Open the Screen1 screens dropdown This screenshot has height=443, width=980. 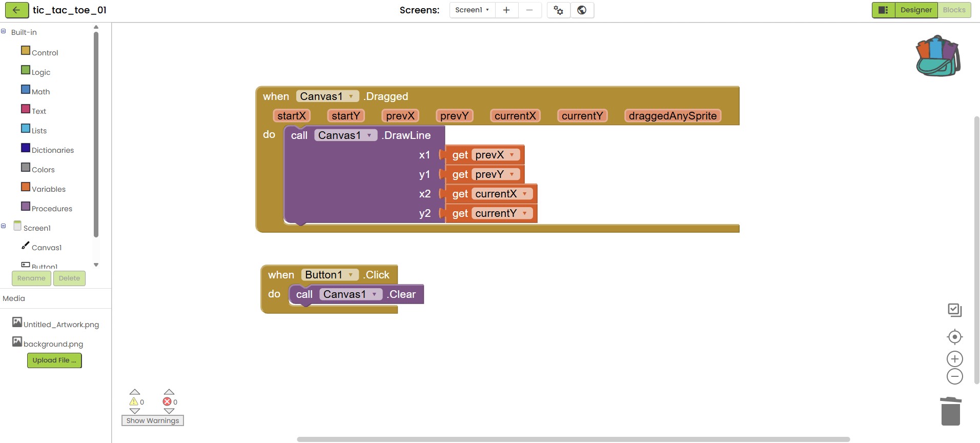pos(472,10)
